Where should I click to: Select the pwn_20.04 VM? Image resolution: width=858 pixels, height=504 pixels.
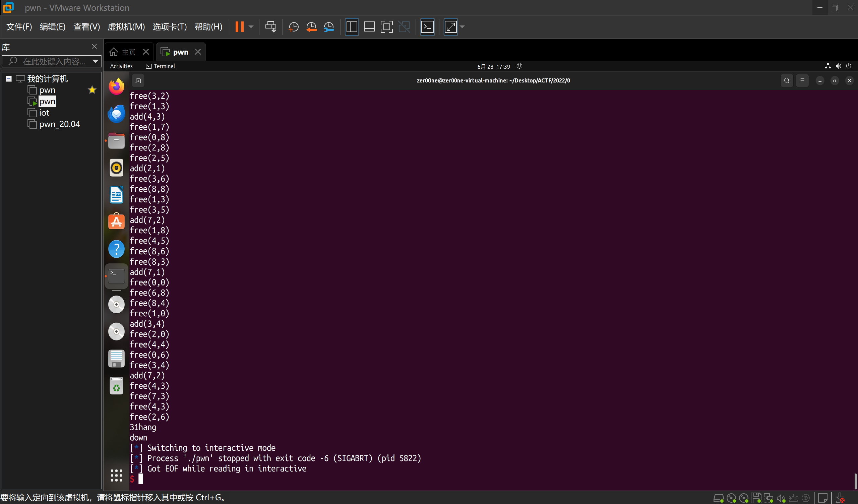coord(59,124)
